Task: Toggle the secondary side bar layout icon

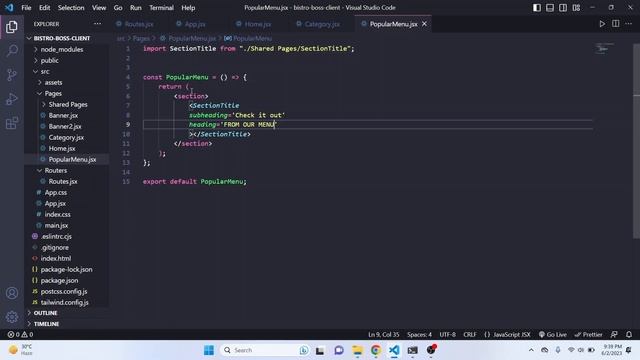Action: pos(563,7)
